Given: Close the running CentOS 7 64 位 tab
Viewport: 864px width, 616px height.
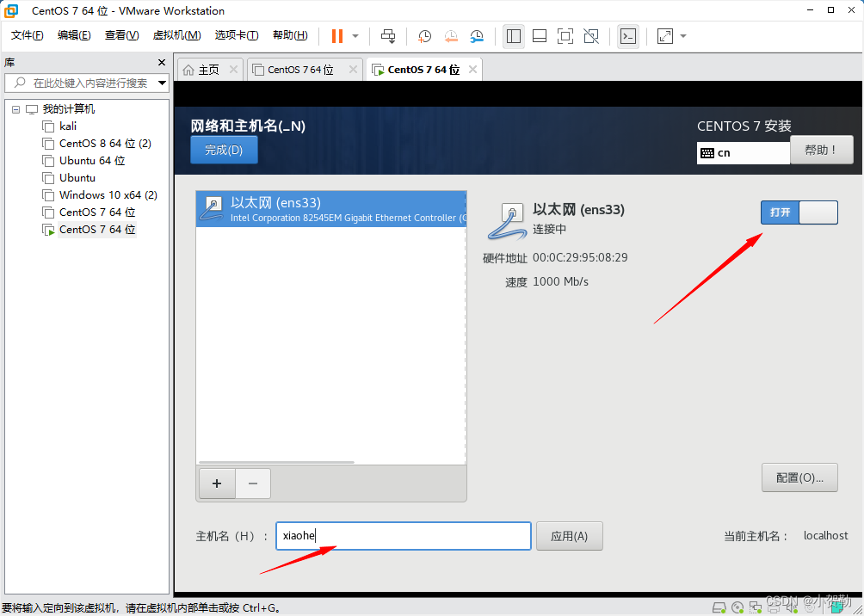Looking at the screenshot, I should pyautogui.click(x=472, y=70).
